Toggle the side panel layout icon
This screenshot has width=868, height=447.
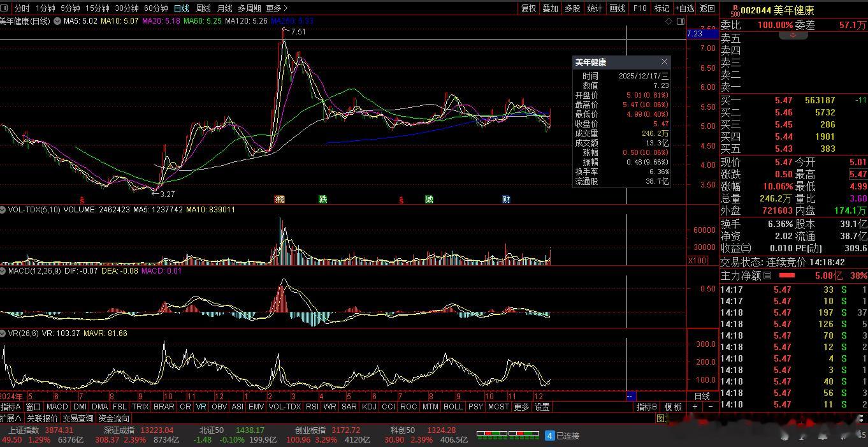pos(679,21)
